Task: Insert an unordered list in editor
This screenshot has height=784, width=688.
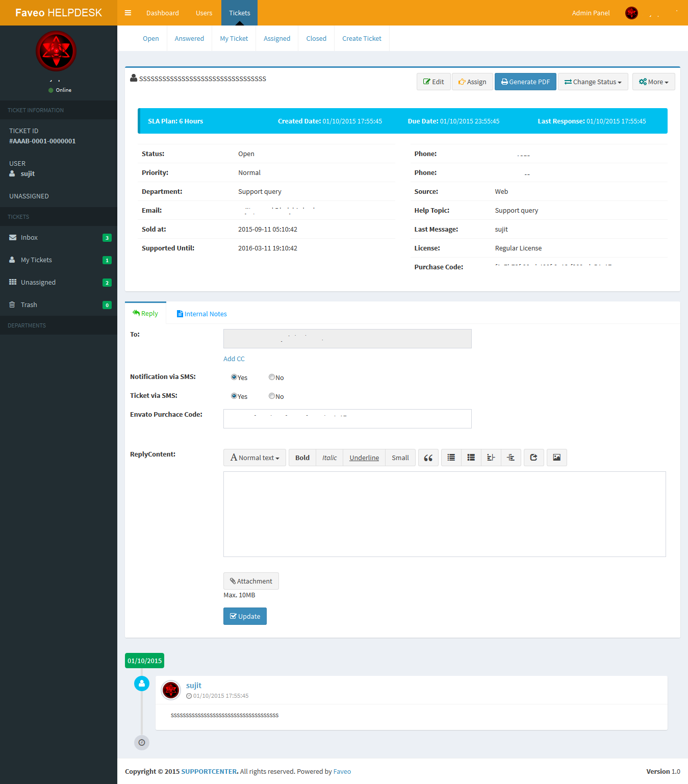Action: point(451,458)
